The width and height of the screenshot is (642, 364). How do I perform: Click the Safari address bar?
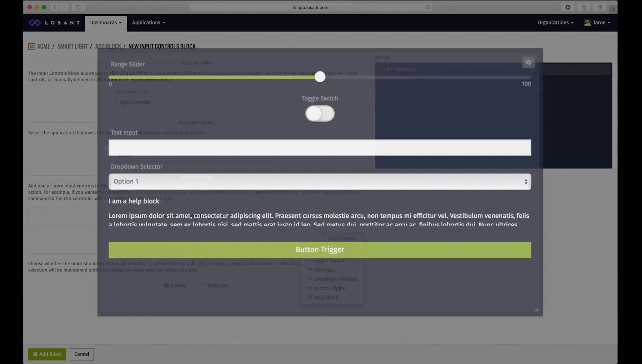(310, 7)
